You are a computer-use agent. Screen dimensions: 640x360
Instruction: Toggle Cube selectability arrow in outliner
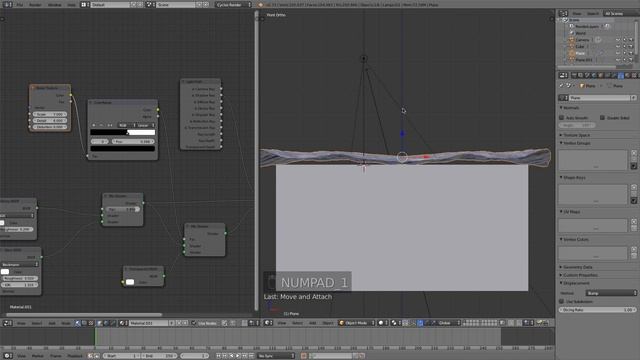[x=624, y=47]
